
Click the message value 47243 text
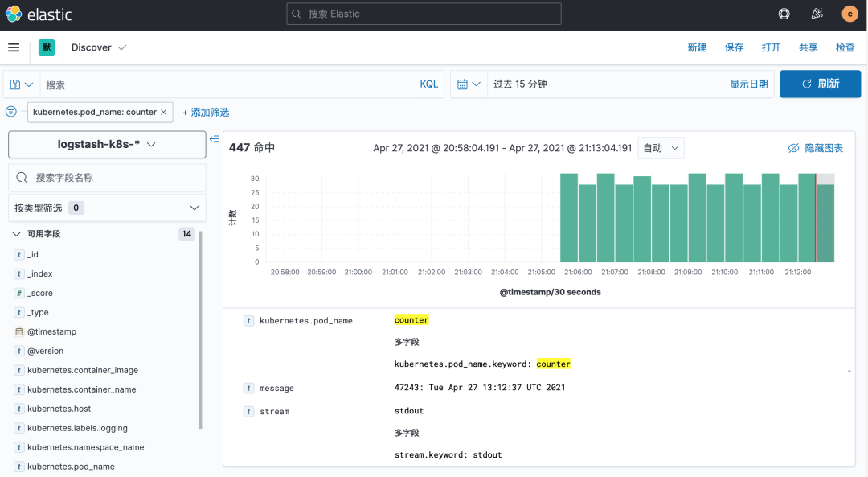point(479,388)
